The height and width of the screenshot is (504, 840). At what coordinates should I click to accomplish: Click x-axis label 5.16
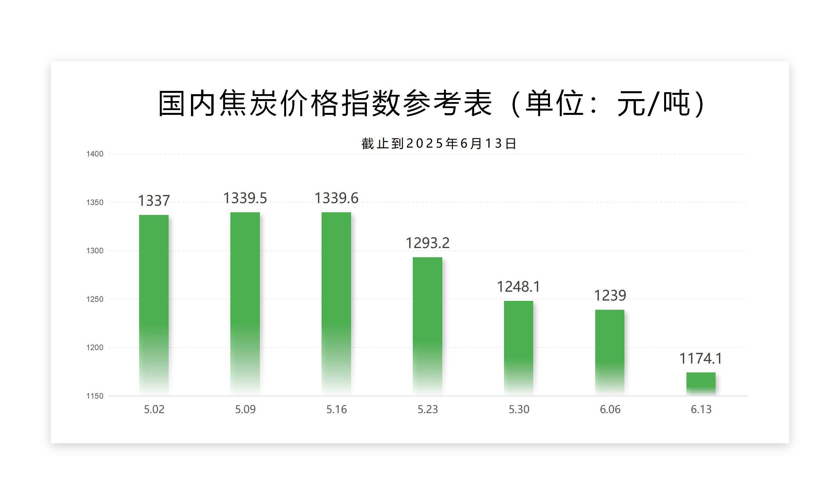tap(336, 409)
